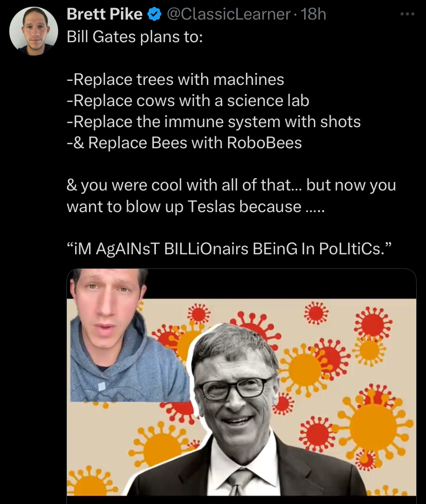
Task: Open Brett Pike's profile avatar
Action: [34, 31]
